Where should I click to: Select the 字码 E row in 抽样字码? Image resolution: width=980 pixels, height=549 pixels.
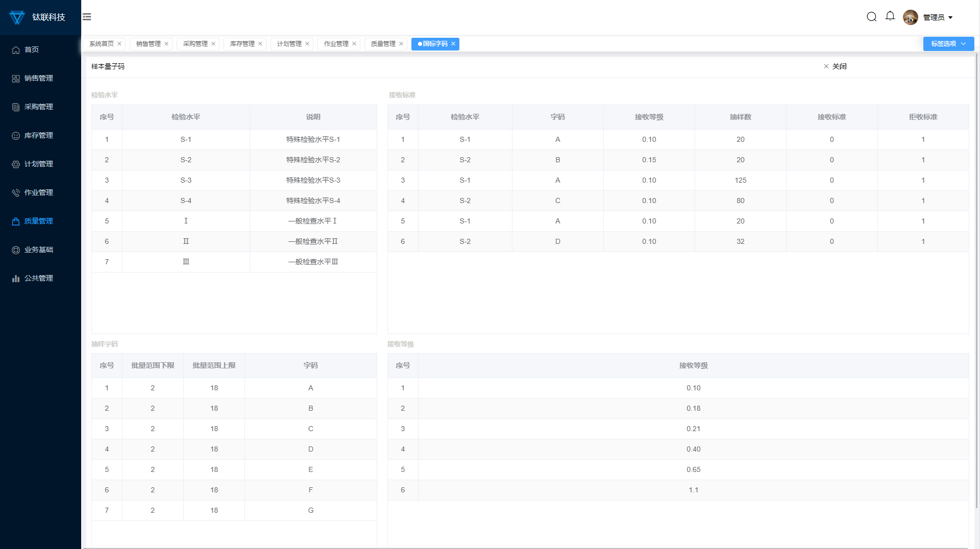click(234, 469)
